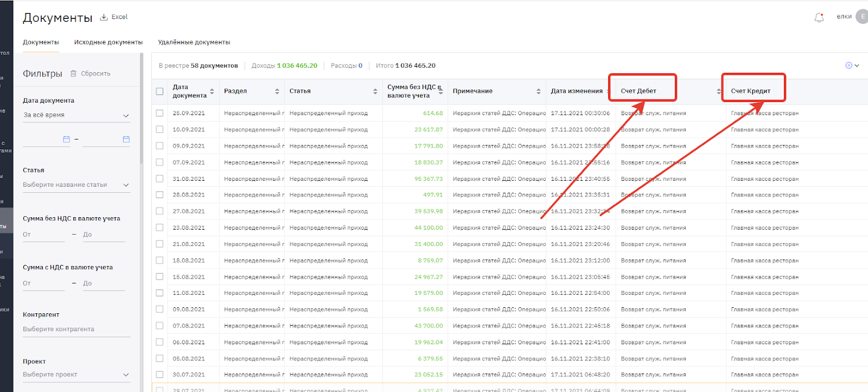Sort by Дата документа column arrows
868x392 pixels.
(x=212, y=91)
